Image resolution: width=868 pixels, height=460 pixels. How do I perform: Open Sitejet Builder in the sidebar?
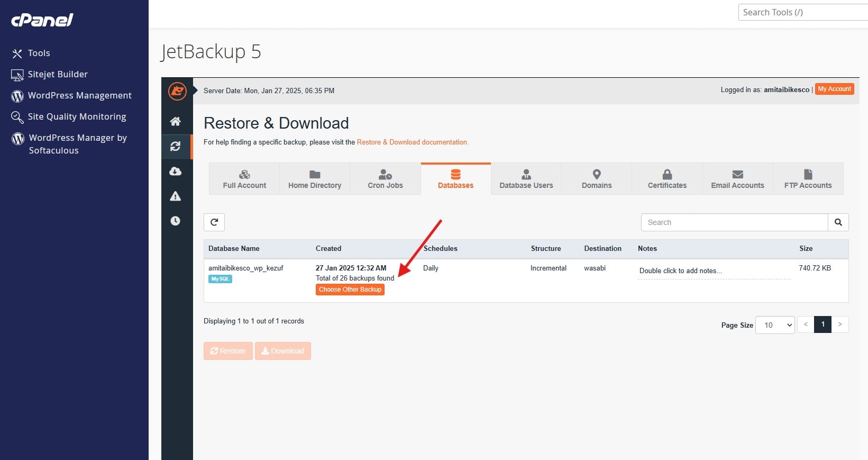[50, 74]
